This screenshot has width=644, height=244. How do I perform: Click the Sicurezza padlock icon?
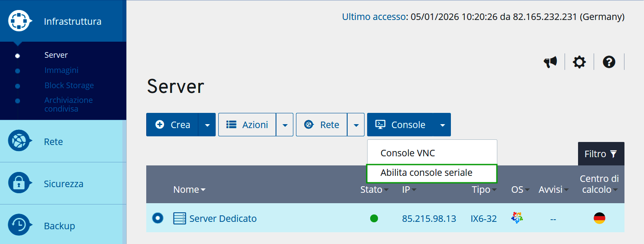click(x=20, y=183)
